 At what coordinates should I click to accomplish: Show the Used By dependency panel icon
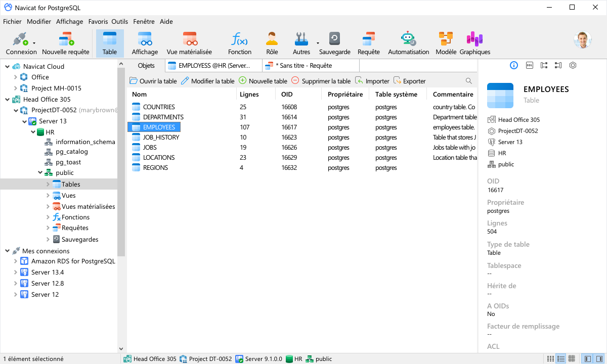coord(558,65)
